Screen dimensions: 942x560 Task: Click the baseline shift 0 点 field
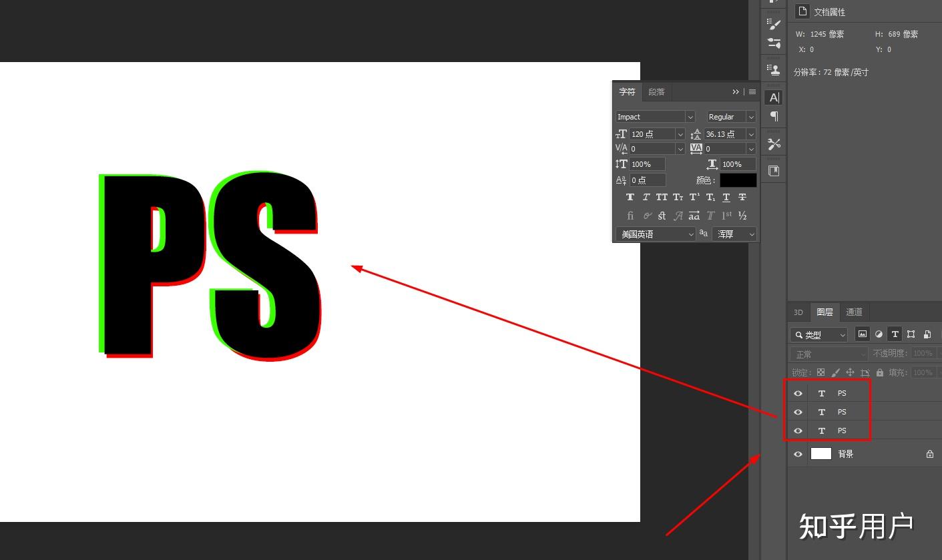[647, 180]
